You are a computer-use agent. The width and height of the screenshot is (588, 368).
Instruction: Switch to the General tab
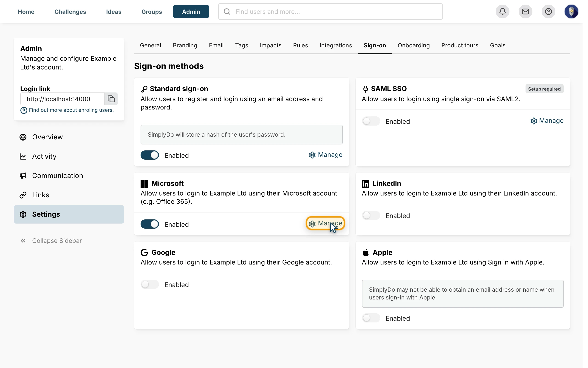150,45
